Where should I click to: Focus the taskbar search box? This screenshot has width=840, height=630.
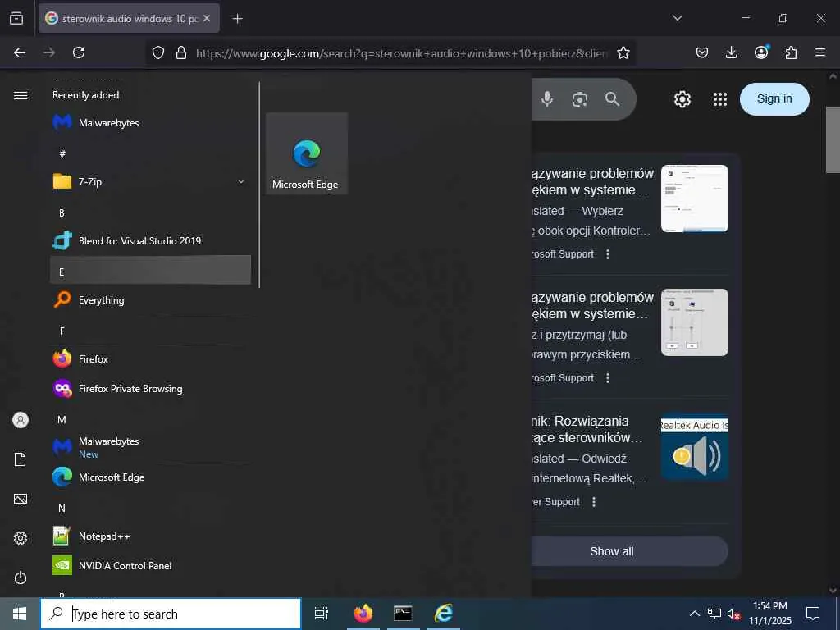pyautogui.click(x=171, y=614)
